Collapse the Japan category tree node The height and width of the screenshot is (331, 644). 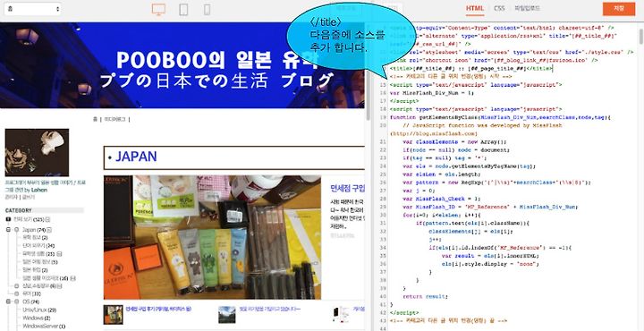point(8,230)
